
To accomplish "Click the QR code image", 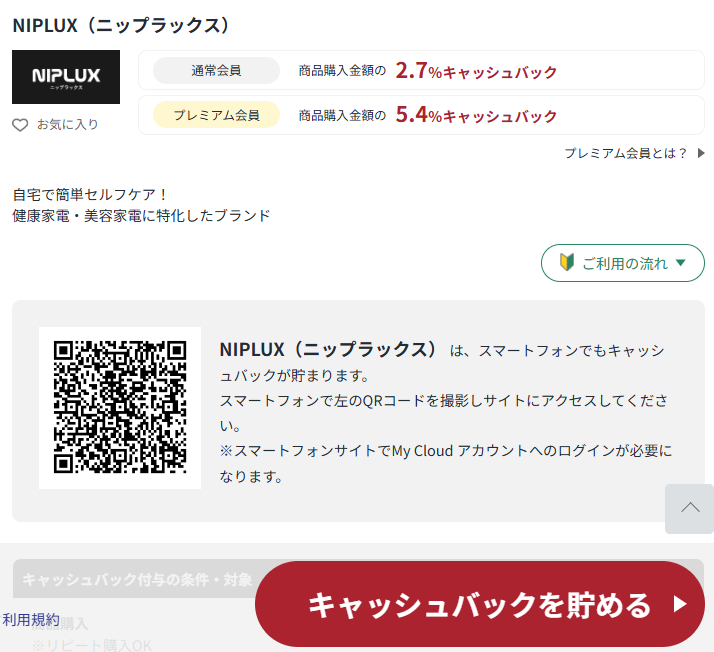I will click(x=120, y=407).
